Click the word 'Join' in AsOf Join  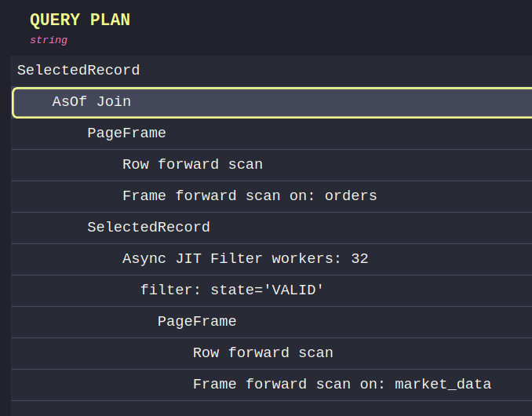pyautogui.click(x=114, y=102)
